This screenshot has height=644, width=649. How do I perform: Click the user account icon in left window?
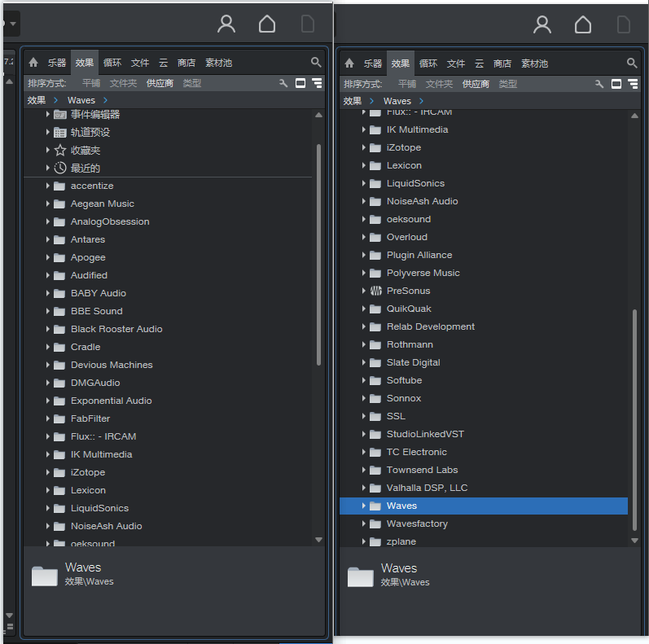(226, 24)
